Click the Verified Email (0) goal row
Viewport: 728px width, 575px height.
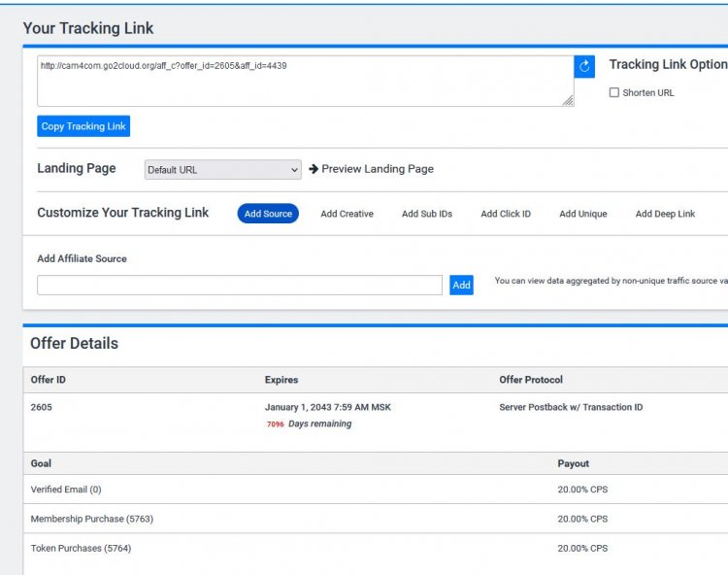376,490
